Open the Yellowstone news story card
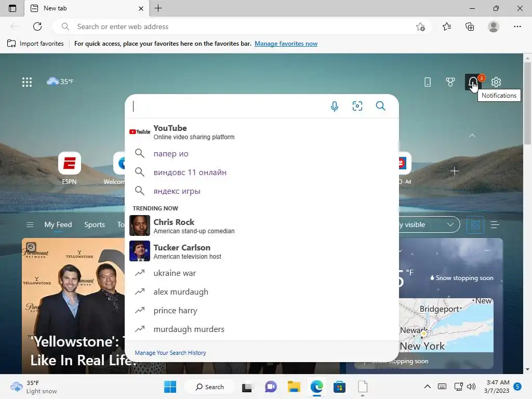The image size is (532, 399). coord(73,305)
